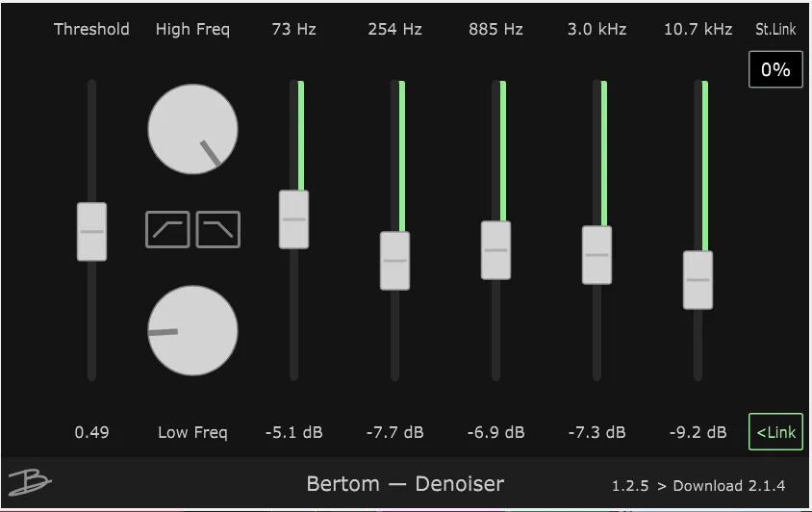Click the 254 Hz band label
The height and width of the screenshot is (512, 812).
pyautogui.click(x=394, y=29)
